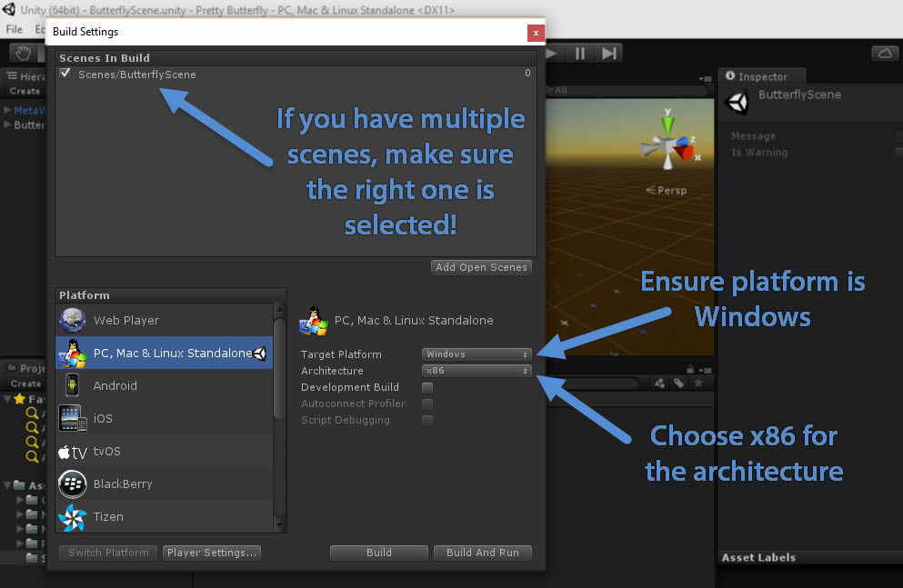Click the Build And Run button
This screenshot has width=903, height=588.
[483, 553]
